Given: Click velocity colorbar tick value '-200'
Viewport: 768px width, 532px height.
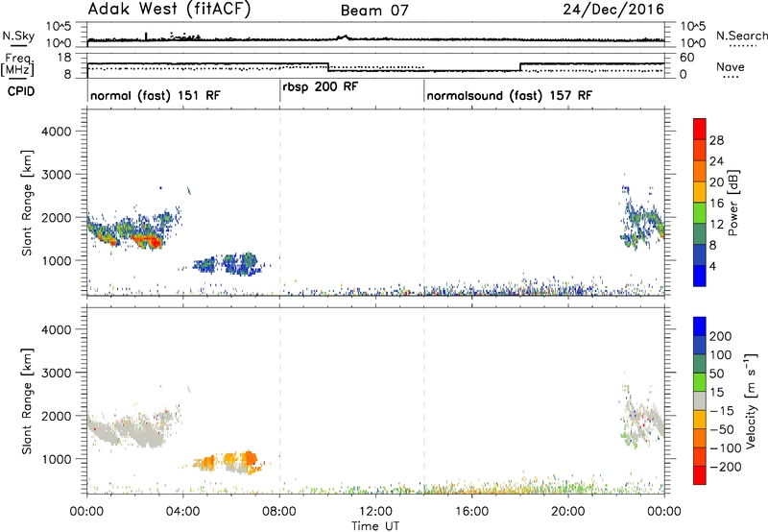Looking at the screenshot, I should pos(724,468).
